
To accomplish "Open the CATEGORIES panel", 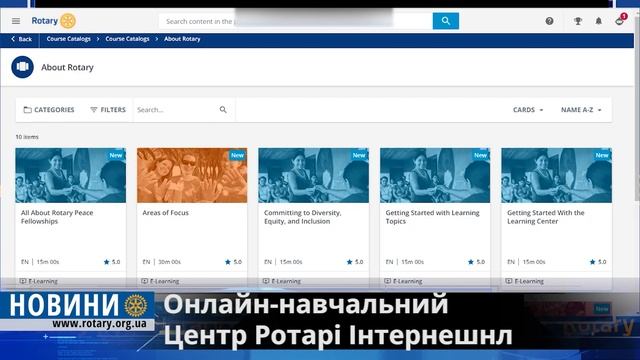I will point(49,110).
